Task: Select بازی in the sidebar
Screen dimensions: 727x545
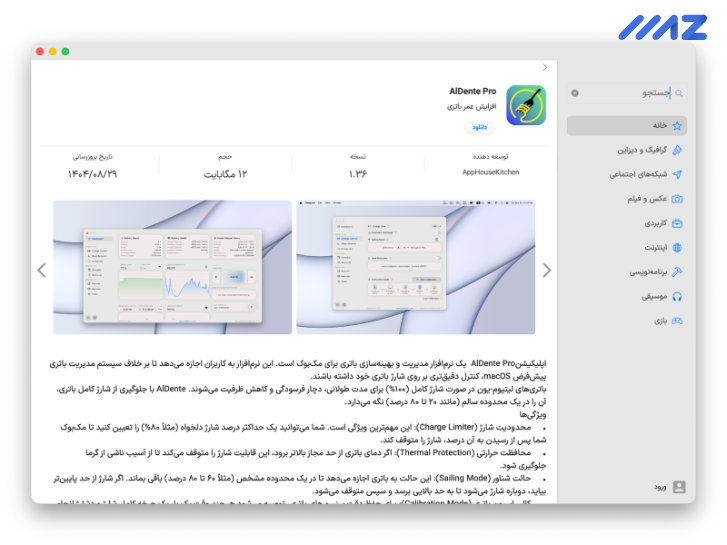Action: coord(660,321)
